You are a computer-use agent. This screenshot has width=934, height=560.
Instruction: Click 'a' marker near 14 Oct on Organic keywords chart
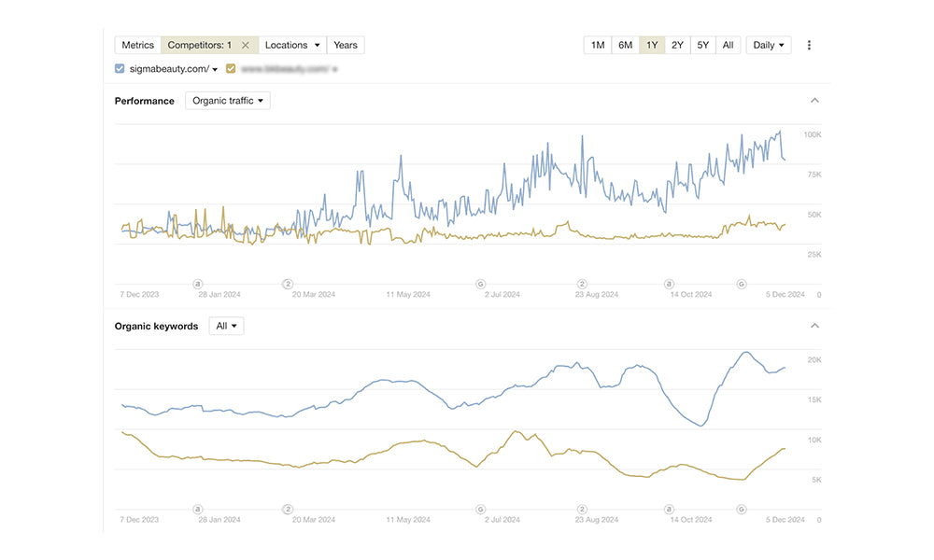click(x=669, y=510)
